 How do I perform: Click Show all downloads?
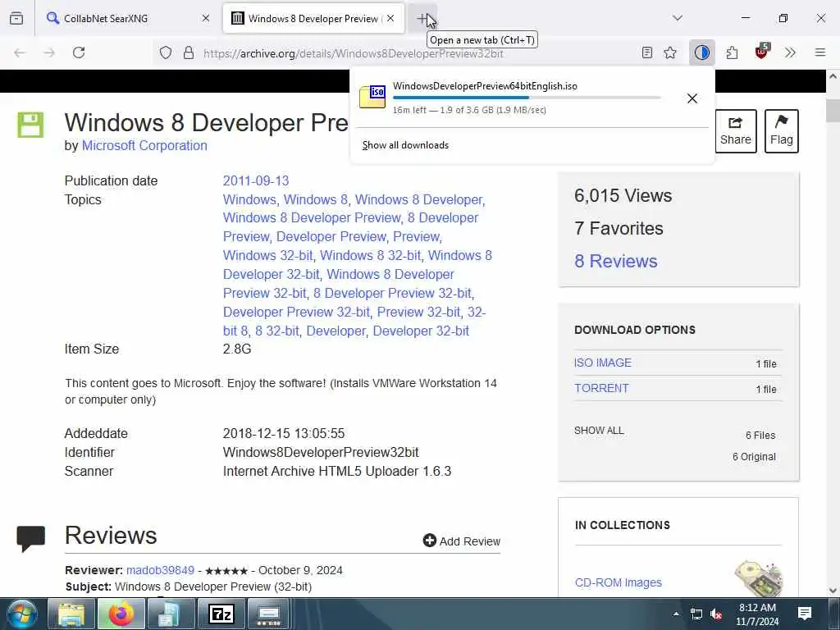pos(405,145)
